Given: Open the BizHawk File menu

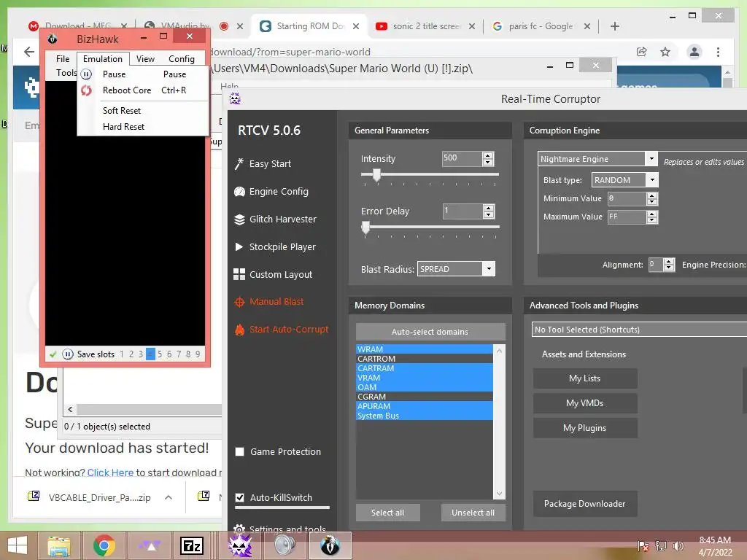Looking at the screenshot, I should point(63,58).
